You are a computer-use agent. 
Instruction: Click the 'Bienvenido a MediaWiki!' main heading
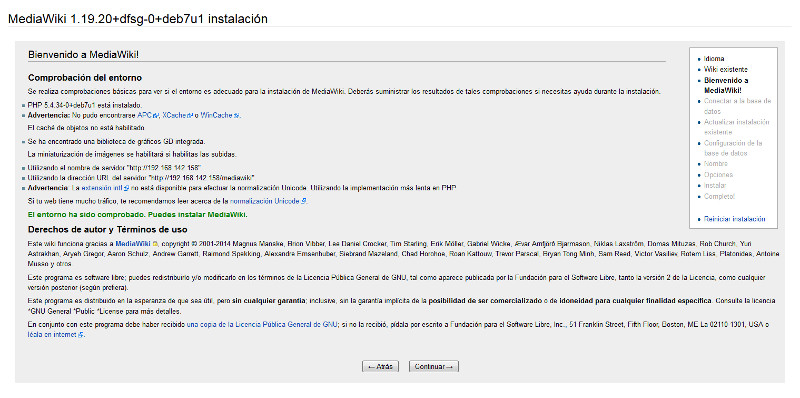coord(84,55)
